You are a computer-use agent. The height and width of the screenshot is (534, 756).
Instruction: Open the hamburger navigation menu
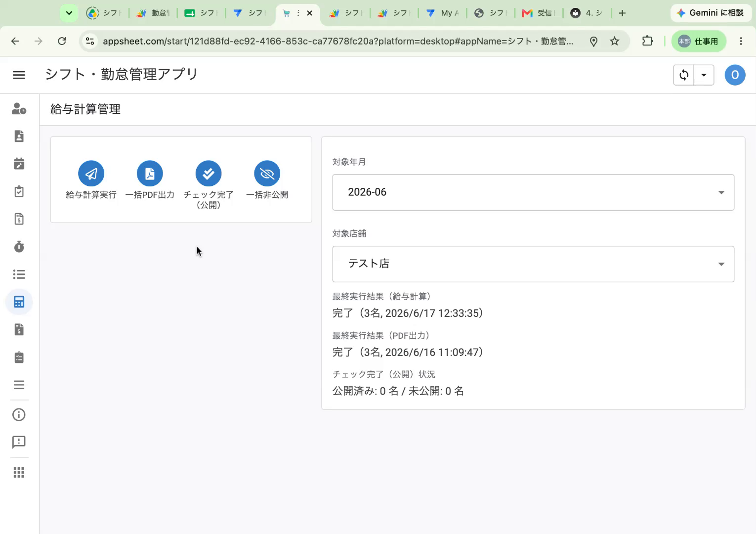(19, 75)
